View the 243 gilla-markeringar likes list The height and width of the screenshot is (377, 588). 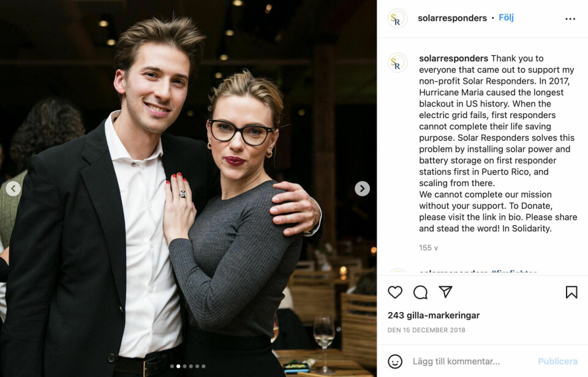pos(434,316)
